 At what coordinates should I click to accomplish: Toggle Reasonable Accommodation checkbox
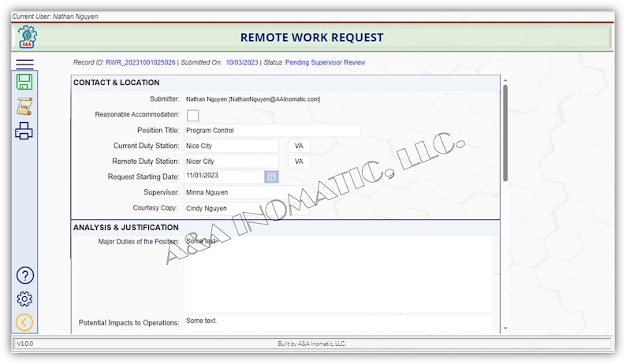193,116
